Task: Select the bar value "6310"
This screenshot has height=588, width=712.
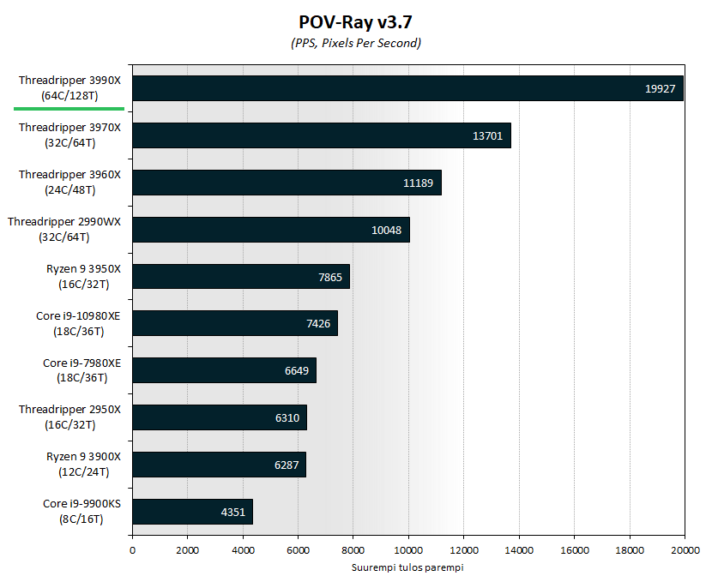Action: pyautogui.click(x=287, y=418)
